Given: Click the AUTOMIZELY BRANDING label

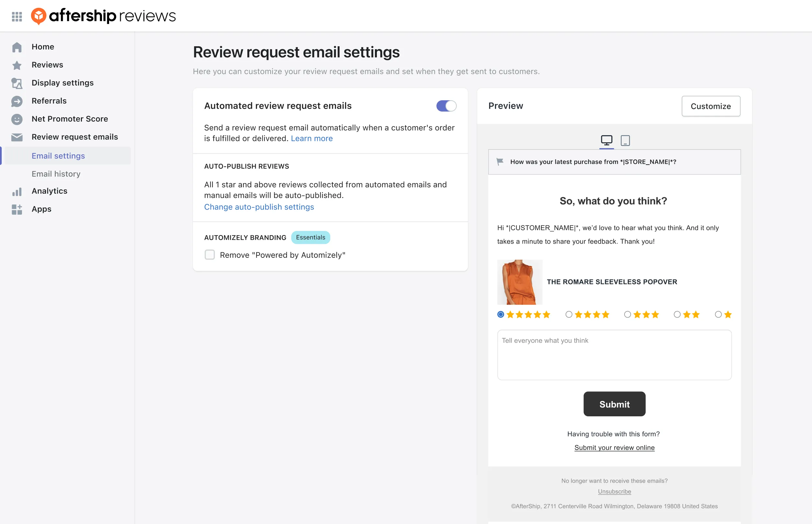Looking at the screenshot, I should click(245, 237).
